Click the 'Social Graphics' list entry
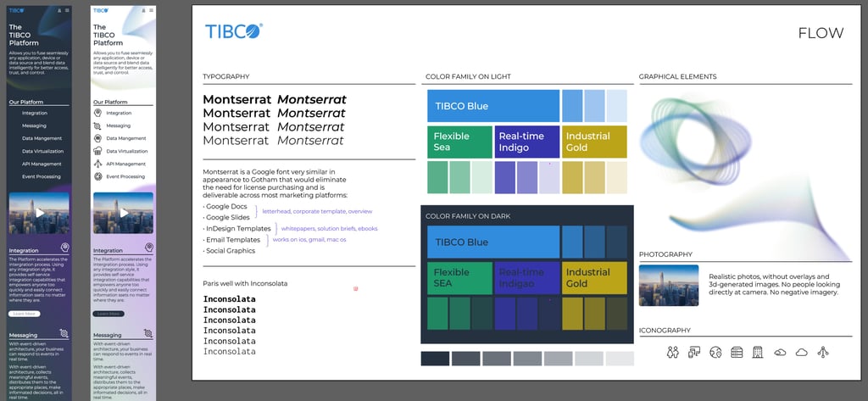The image size is (868, 401). pos(229,251)
